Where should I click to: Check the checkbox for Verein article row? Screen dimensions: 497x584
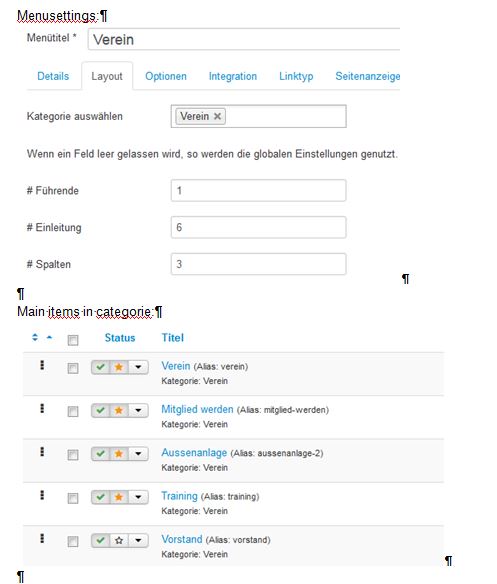[73, 368]
